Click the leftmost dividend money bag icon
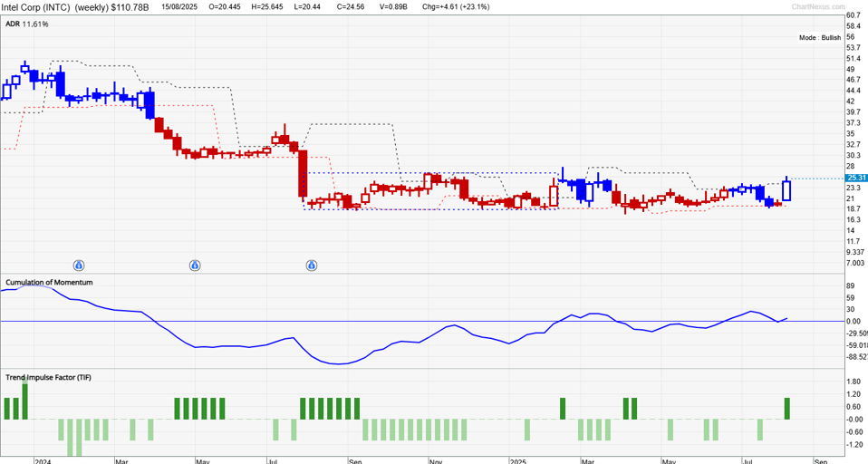The height and width of the screenshot is (464, 868). pos(79,266)
